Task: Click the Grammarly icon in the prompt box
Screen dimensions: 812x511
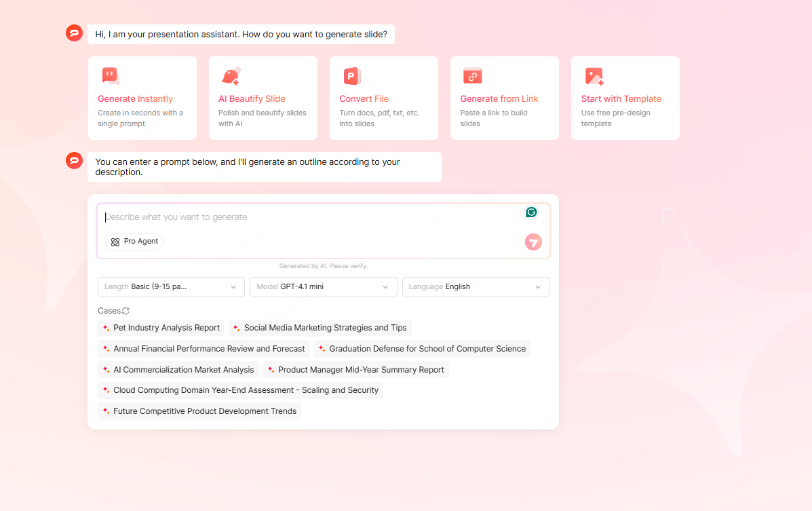Action: (x=531, y=212)
